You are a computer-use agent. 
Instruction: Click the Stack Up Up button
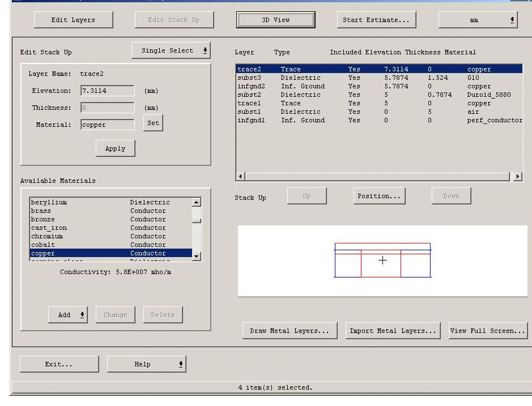click(x=307, y=196)
